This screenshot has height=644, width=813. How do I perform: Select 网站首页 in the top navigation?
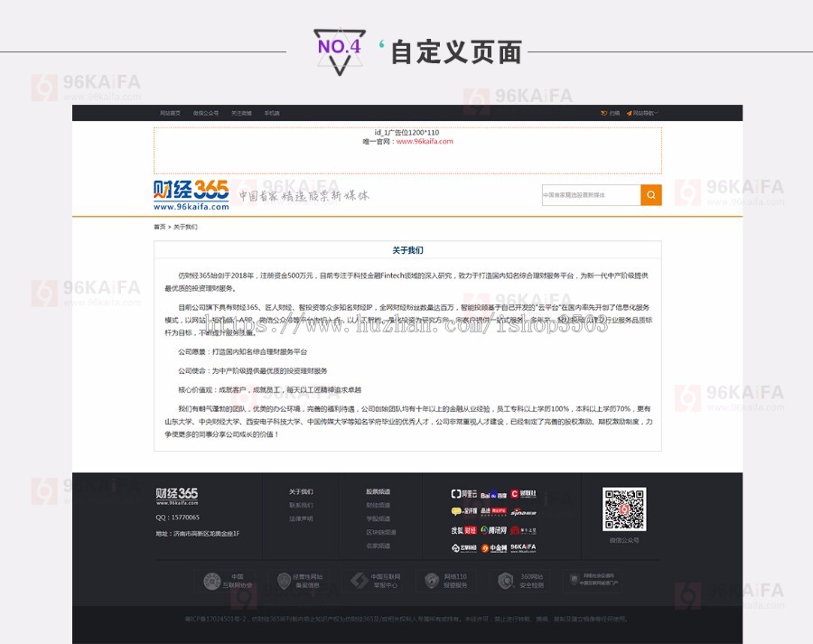pyautogui.click(x=169, y=113)
